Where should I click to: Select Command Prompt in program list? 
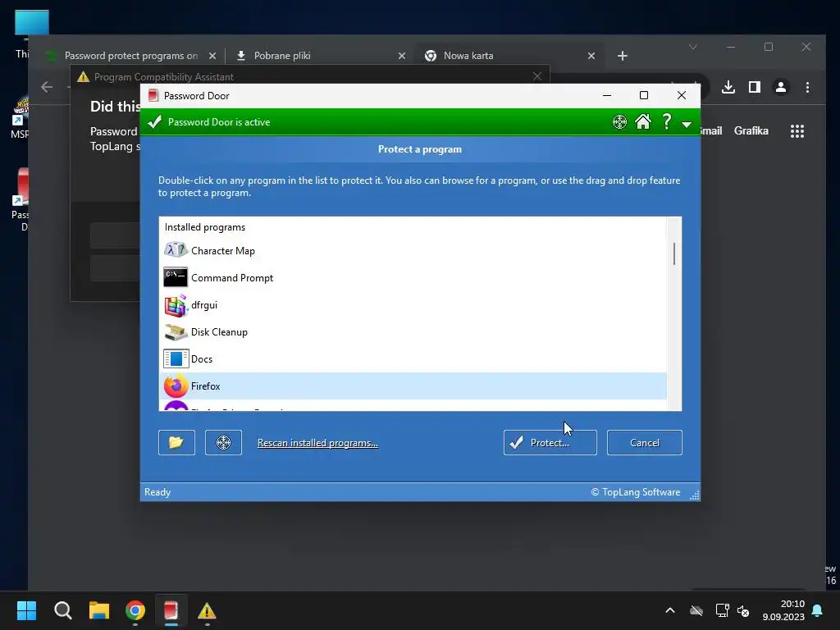pos(413,277)
